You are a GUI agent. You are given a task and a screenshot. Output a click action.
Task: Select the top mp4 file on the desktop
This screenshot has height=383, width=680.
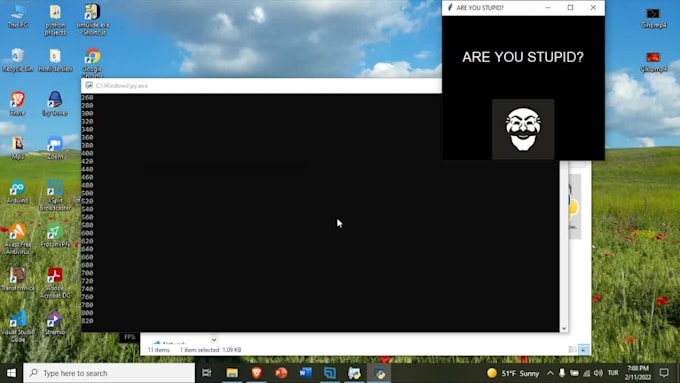(654, 18)
